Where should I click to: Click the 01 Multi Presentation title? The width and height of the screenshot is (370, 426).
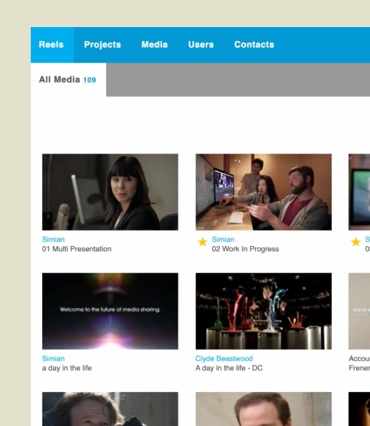coord(77,249)
